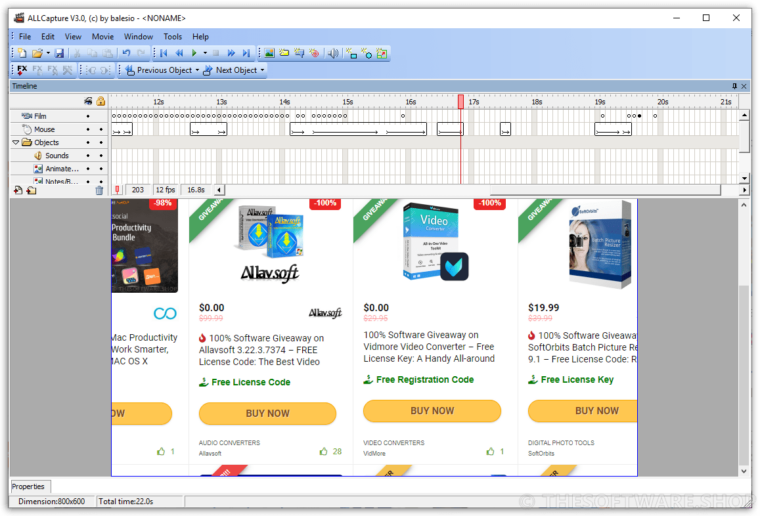Fast forward the movie with the double-right arrow
The width and height of the screenshot is (760, 516).
231,53
